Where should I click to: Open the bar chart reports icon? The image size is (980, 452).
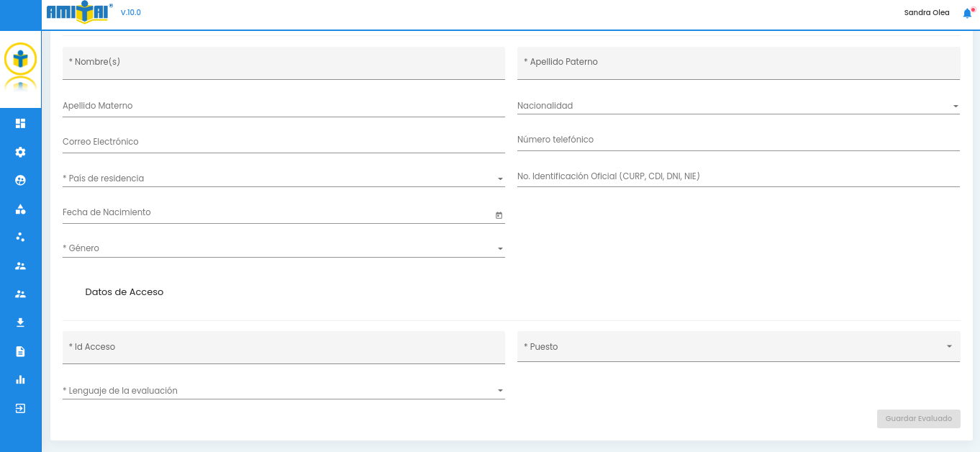20,379
